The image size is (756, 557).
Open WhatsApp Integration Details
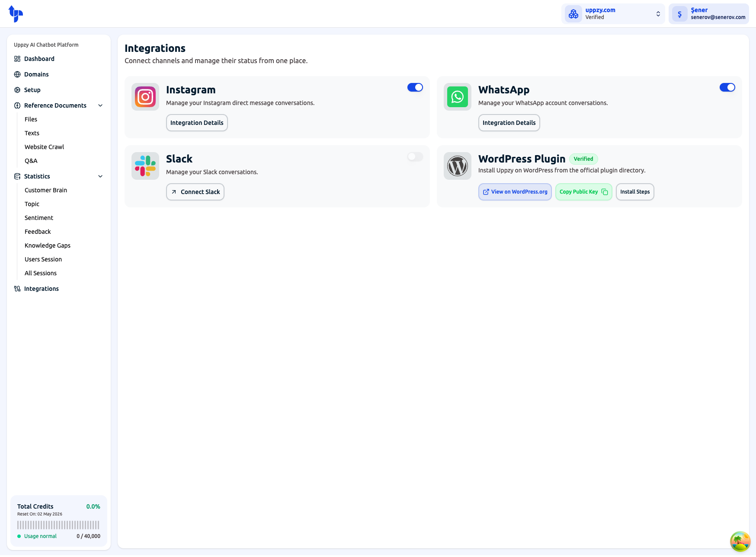509,123
